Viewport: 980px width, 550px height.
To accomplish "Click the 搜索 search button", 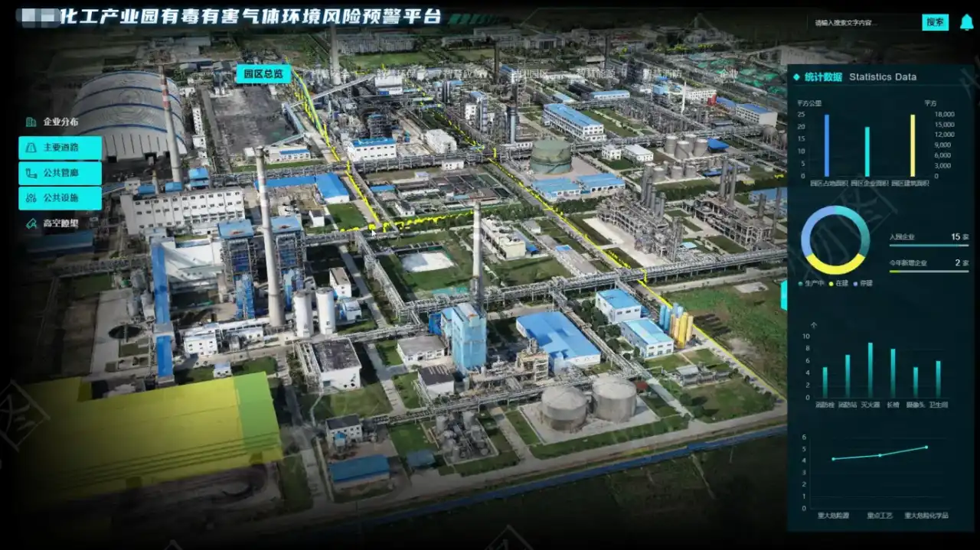I will pos(935,22).
